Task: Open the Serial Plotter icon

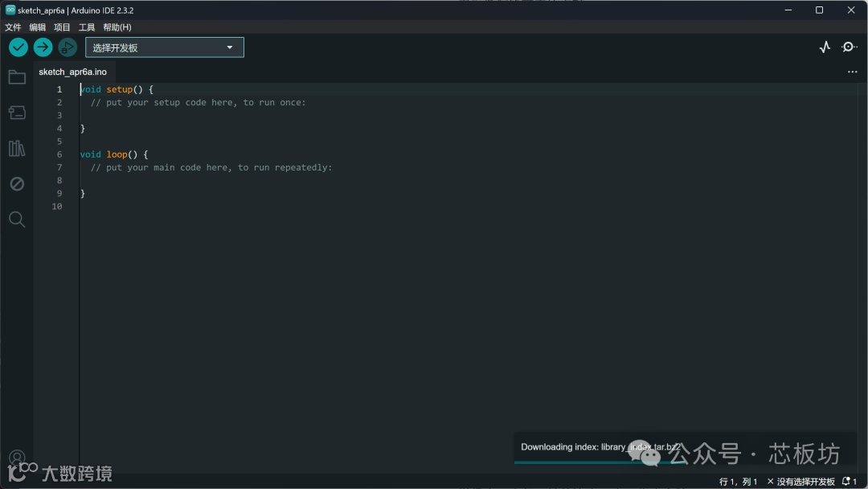Action: pyautogui.click(x=825, y=47)
